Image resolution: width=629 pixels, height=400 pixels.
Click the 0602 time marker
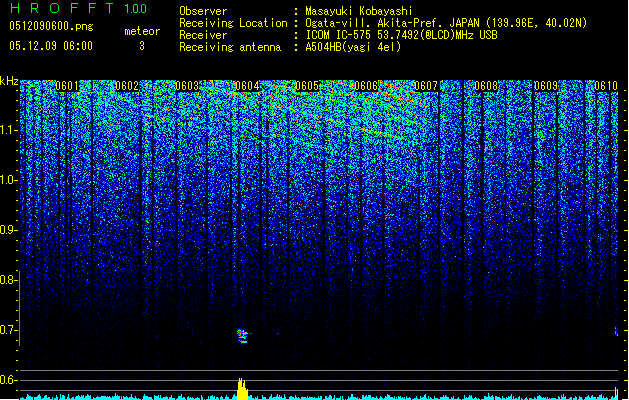pyautogui.click(x=127, y=86)
